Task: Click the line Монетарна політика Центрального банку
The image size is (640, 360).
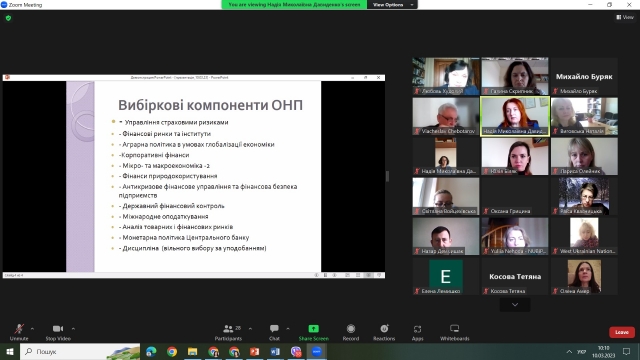Action: [184, 238]
